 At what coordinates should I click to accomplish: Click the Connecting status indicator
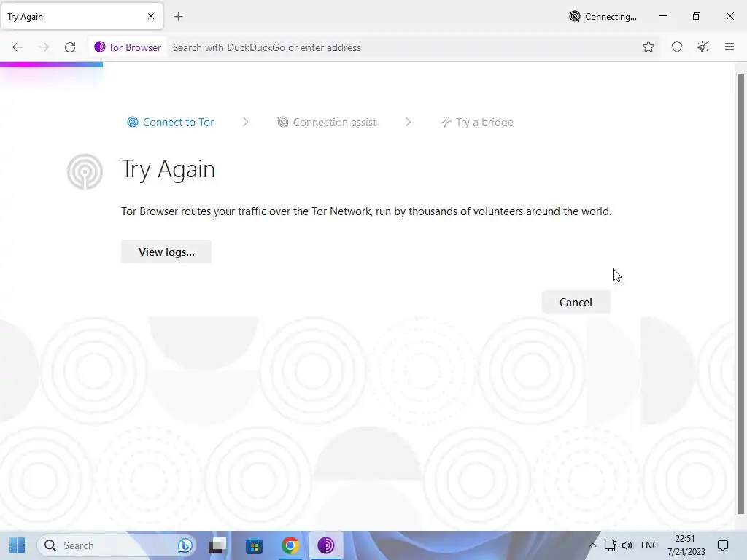[603, 17]
